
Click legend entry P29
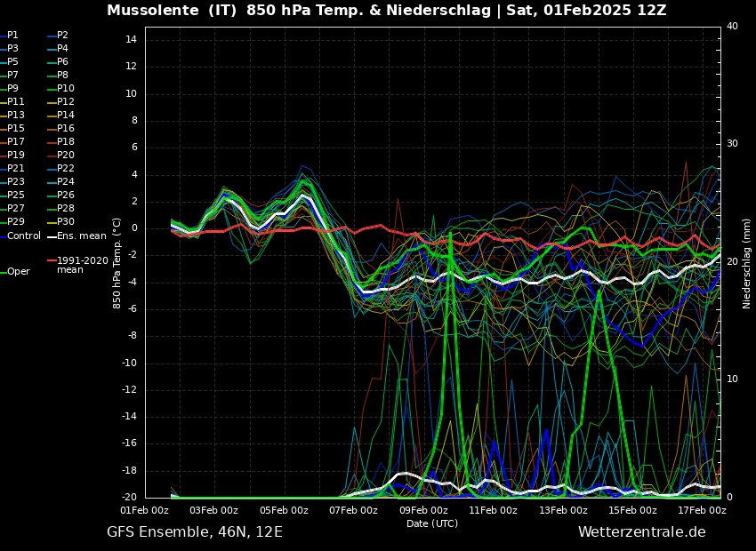pyautogui.click(x=15, y=221)
